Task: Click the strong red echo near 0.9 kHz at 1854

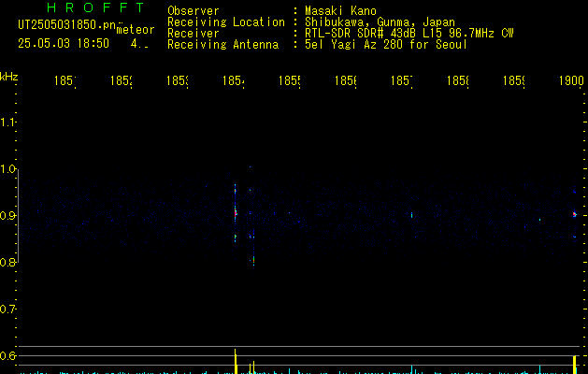Action: point(236,213)
